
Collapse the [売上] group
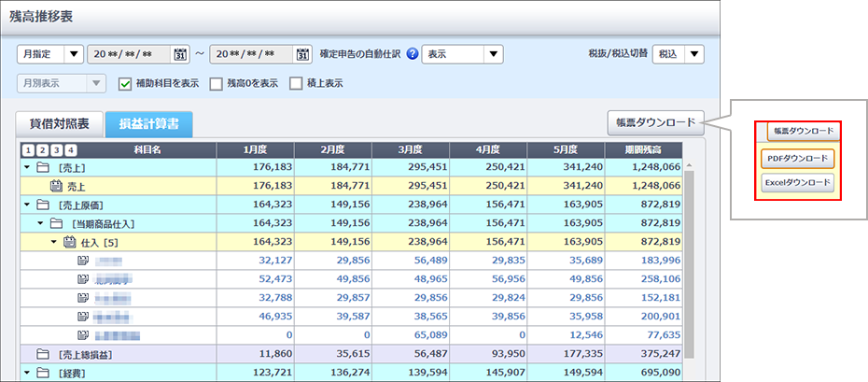click(x=27, y=167)
